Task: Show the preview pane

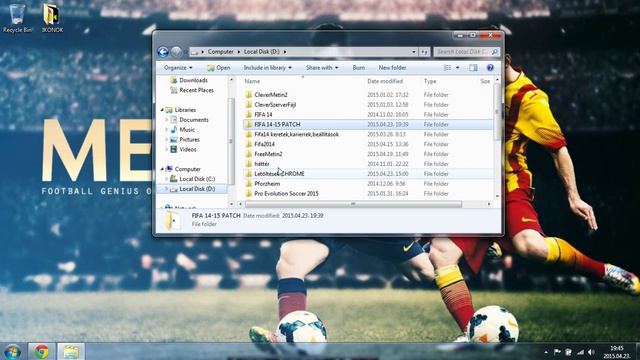Action: (473, 68)
